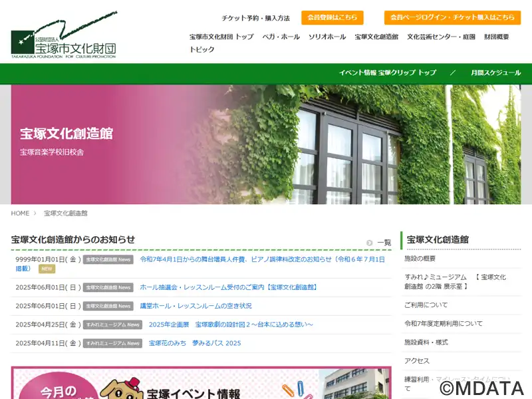The image size is (532, 399).
Task: Open アクセス in sidebar
Action: point(417,361)
